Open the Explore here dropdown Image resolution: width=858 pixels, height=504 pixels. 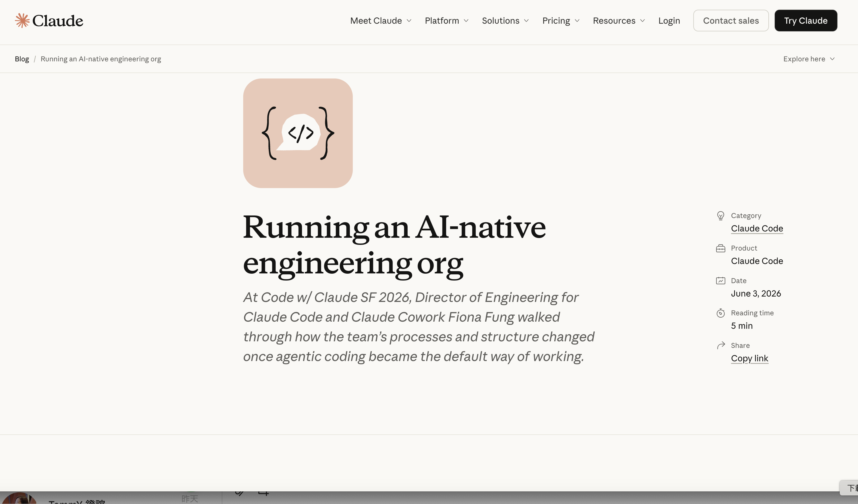click(x=809, y=59)
